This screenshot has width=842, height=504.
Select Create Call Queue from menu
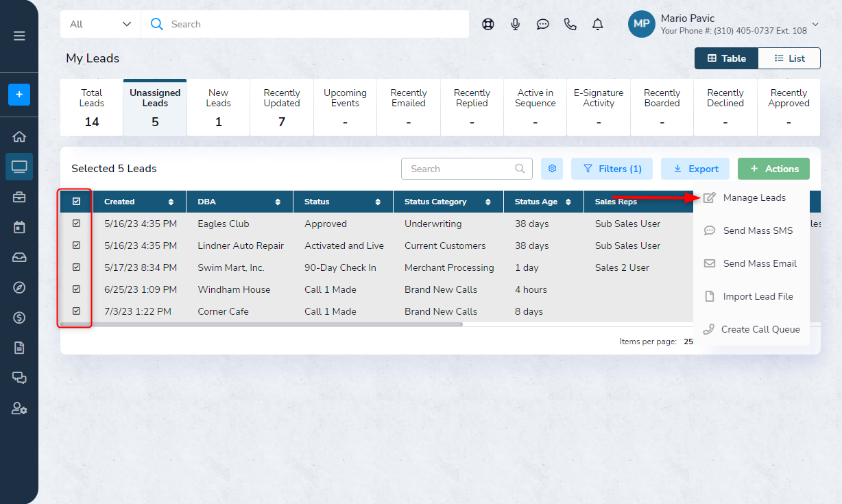pos(751,329)
